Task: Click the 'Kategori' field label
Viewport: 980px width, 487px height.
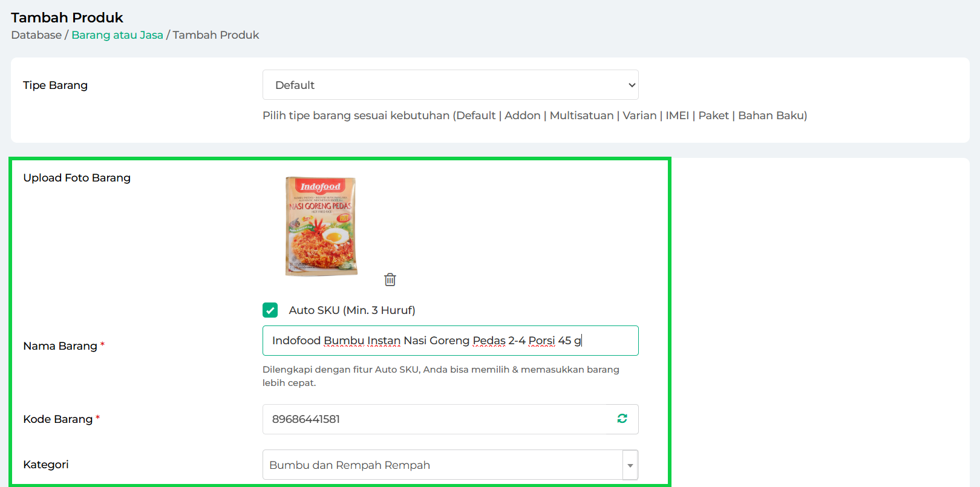Action: point(46,465)
